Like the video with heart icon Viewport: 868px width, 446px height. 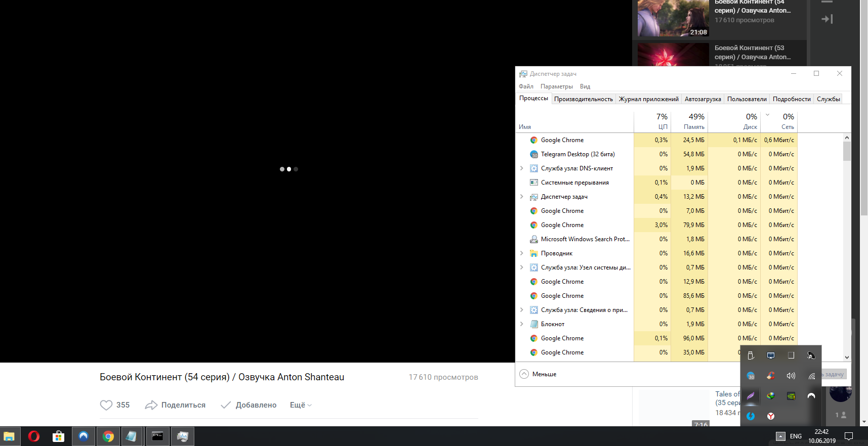pos(106,405)
